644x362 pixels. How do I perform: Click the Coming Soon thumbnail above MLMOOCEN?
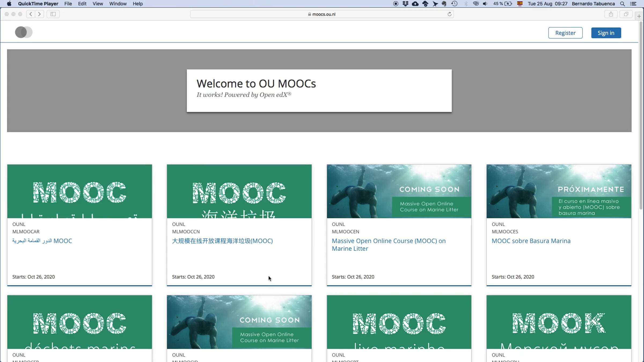399,191
